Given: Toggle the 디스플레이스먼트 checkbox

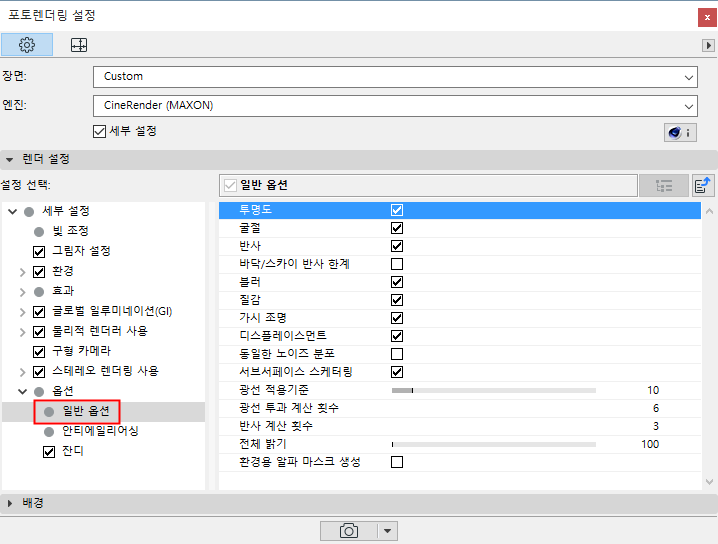Looking at the screenshot, I should tap(397, 336).
